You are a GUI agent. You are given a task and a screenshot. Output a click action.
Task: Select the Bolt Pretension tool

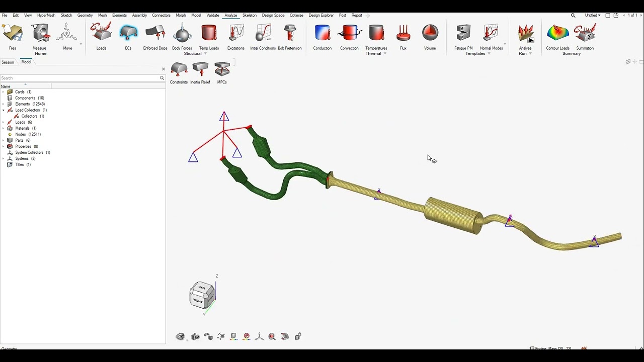(x=290, y=37)
